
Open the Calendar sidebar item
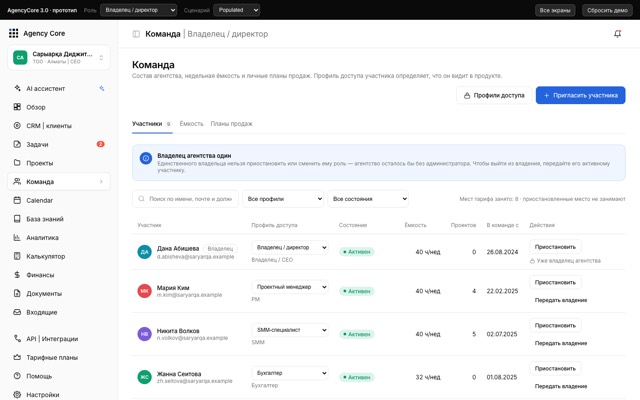(x=59, y=200)
